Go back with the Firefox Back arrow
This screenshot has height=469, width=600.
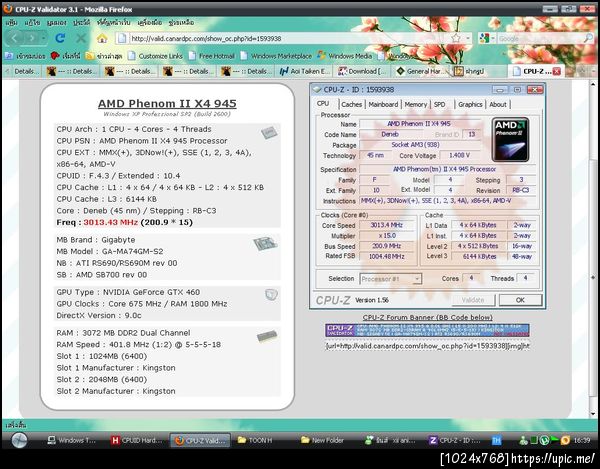(15, 38)
